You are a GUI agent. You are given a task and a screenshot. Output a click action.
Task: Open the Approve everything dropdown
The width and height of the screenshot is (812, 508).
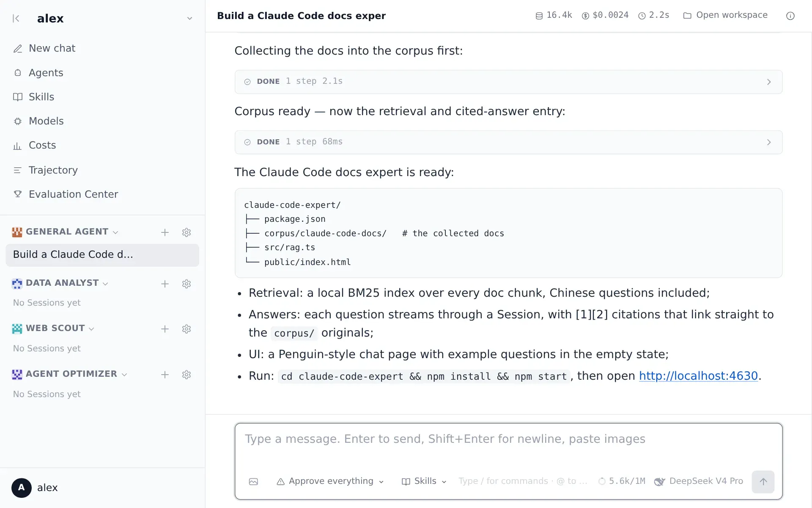[330, 481]
